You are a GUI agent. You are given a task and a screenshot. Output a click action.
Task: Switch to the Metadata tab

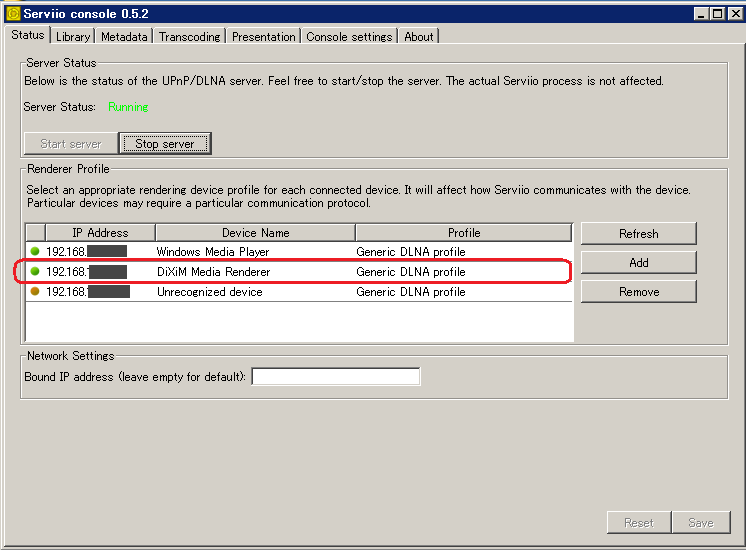pyautogui.click(x=125, y=36)
